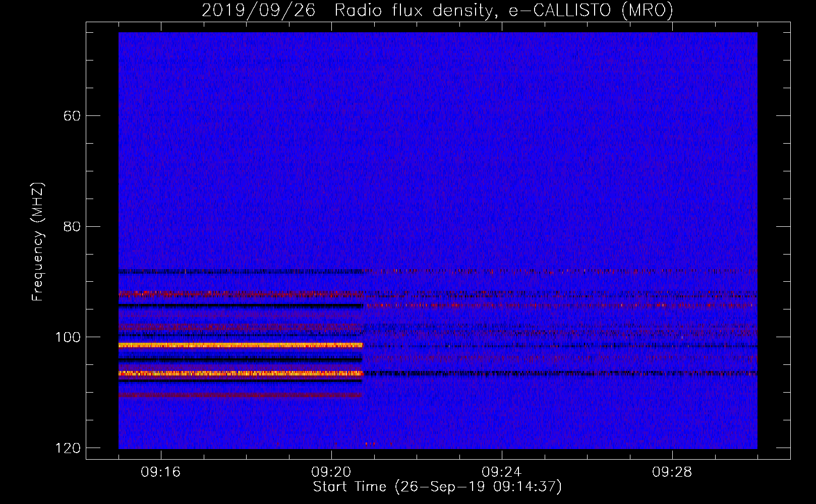Click the 120 MHz frequency tick label
This screenshot has width=816, height=504.
point(68,448)
